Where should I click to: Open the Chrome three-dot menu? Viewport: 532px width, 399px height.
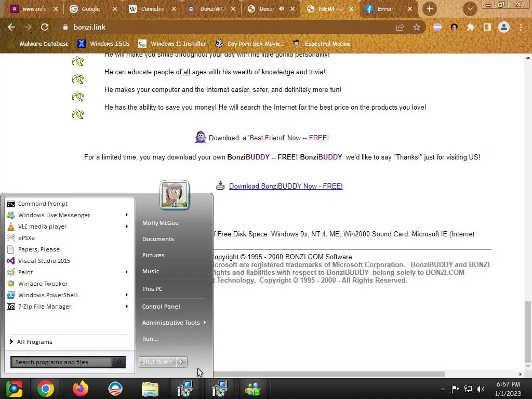(521, 27)
